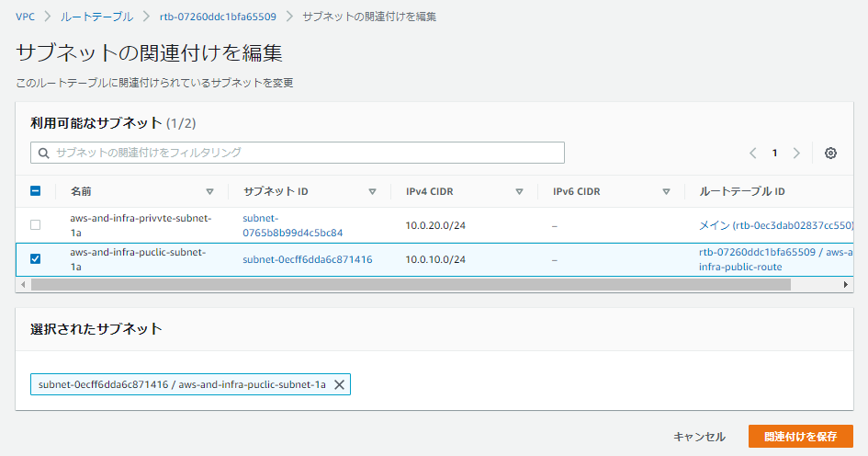868x456 pixels.
Task: Go to previous page of subnets
Action: [753, 153]
